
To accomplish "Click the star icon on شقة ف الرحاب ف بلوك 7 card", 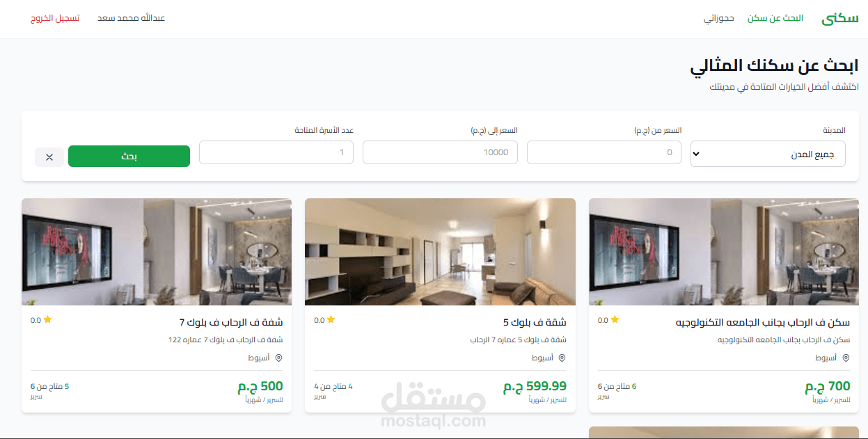I will point(47,320).
